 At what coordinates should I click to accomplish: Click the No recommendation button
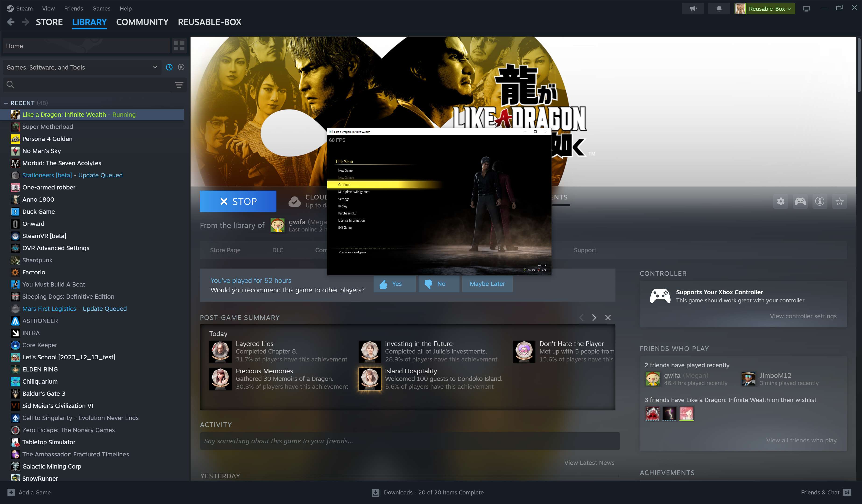[439, 284]
